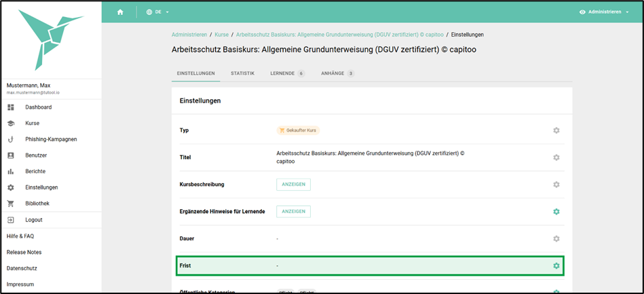644x294 pixels.
Task: Go to Phishing-Kampagnen in the sidebar
Action: pyautogui.click(x=51, y=139)
